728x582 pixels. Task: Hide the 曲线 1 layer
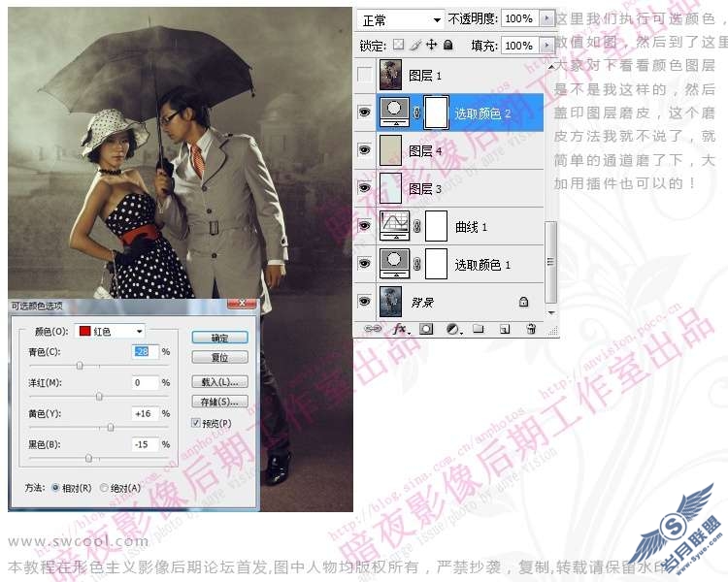(364, 225)
